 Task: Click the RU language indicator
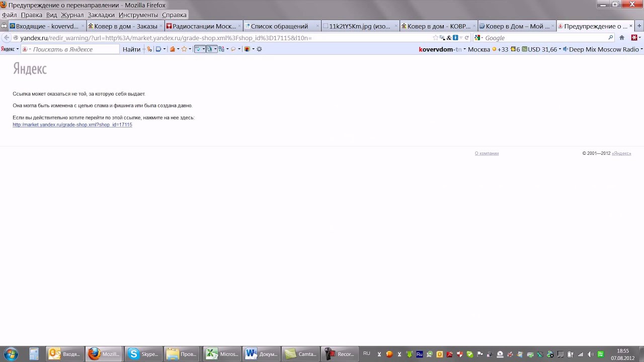[x=367, y=354]
